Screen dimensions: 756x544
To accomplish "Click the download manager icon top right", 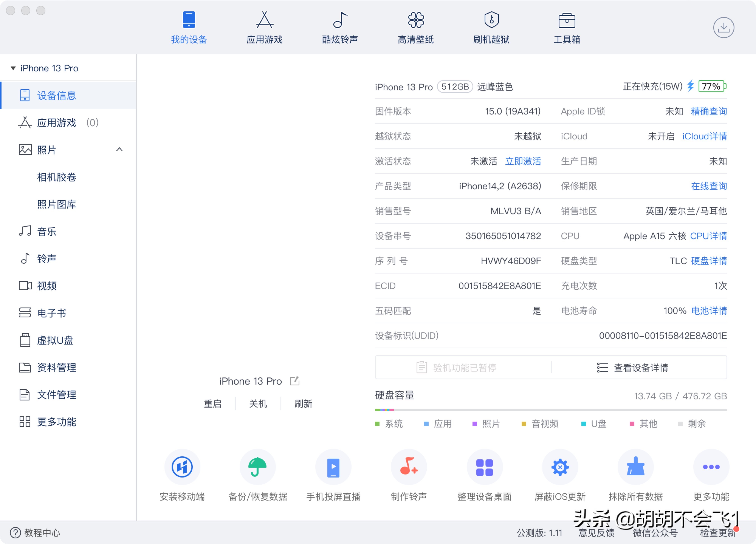I will [723, 28].
